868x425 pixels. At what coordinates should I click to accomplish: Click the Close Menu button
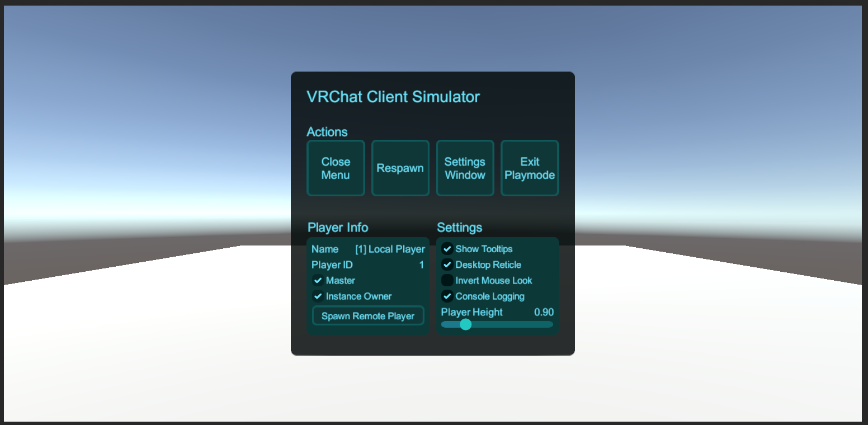336,168
